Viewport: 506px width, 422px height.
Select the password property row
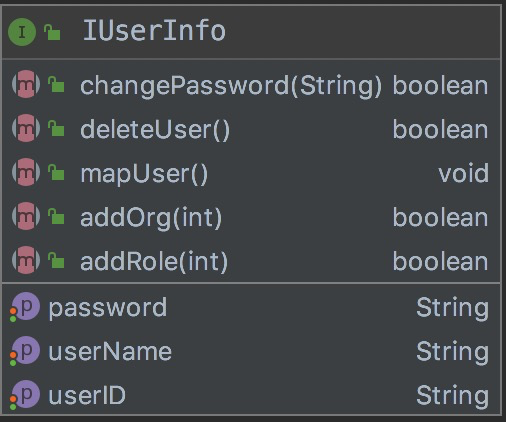(252, 307)
